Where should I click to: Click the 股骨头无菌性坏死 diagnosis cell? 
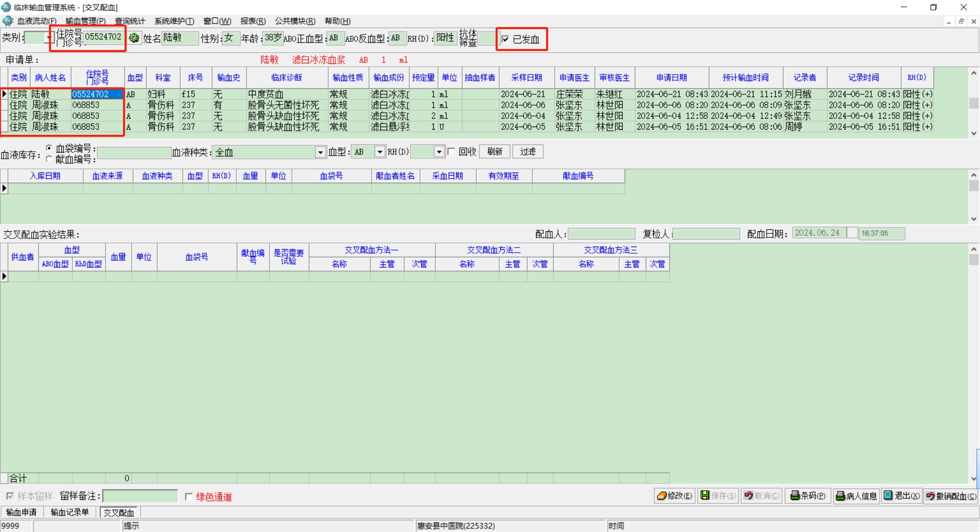287,105
